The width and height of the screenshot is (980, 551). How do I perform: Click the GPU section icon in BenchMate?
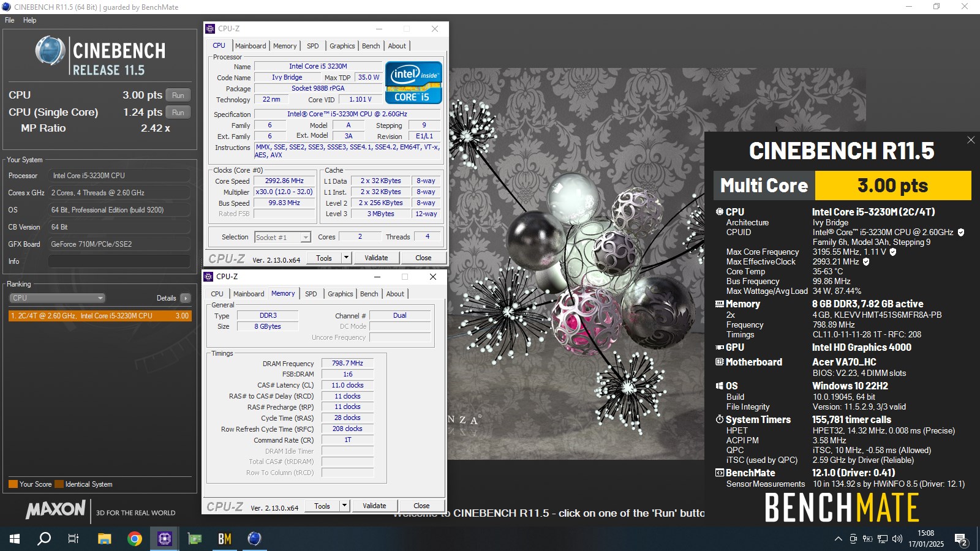720,347
